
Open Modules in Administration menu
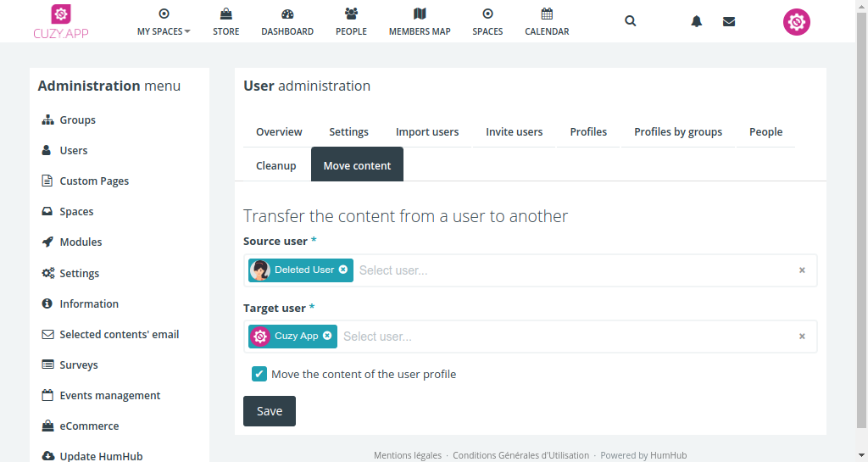coord(81,242)
